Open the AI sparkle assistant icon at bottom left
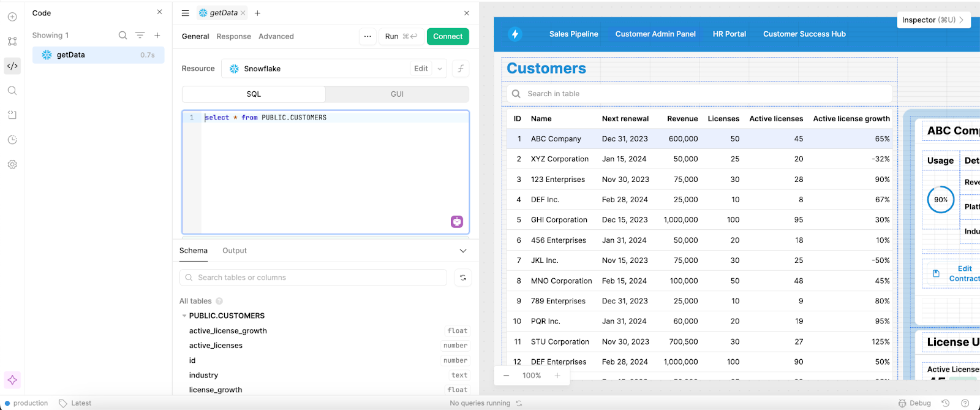The width and height of the screenshot is (980, 410). point(12,380)
